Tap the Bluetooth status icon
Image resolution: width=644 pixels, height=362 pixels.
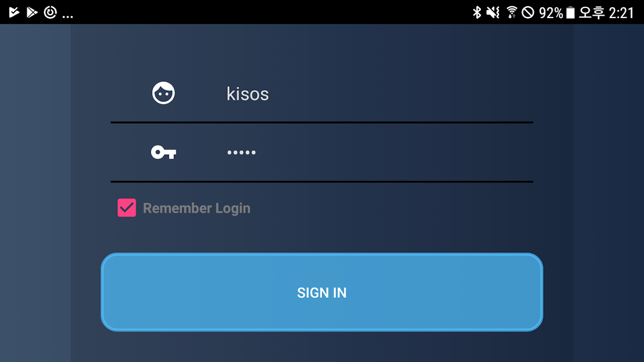coord(477,12)
